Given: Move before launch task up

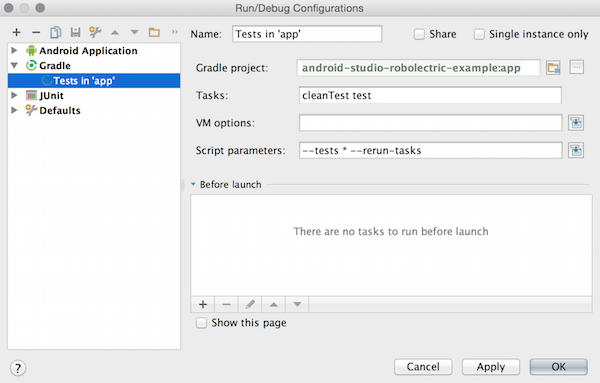Looking at the screenshot, I should [274, 305].
